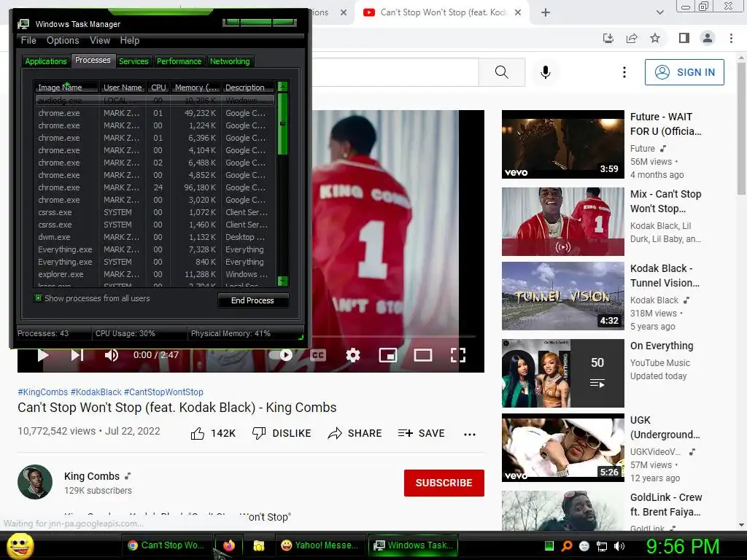This screenshot has height=560, width=747.
Task: Click Chrome share page icon
Action: coord(632,38)
